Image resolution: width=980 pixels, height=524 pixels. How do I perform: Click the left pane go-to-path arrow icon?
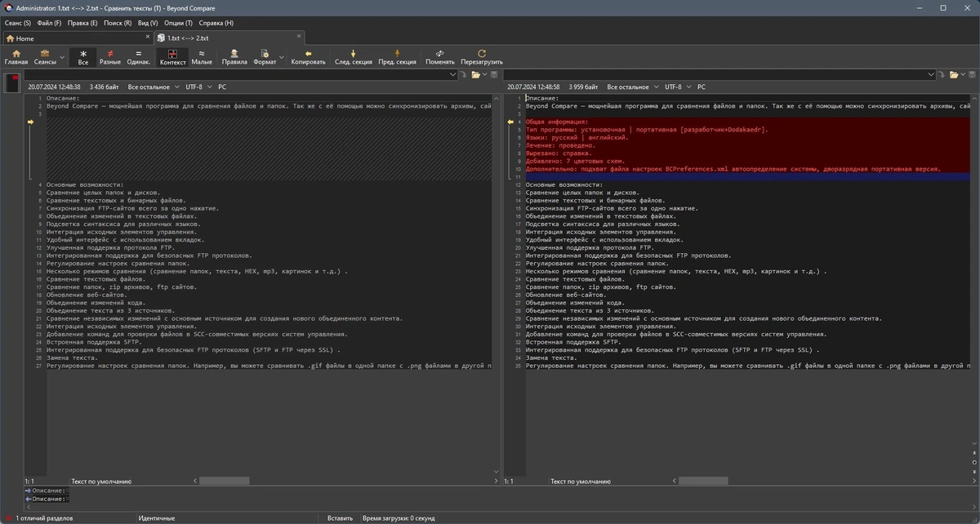click(462, 74)
